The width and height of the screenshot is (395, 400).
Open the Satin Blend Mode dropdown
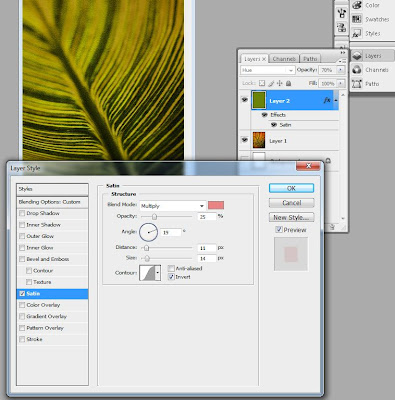(172, 206)
